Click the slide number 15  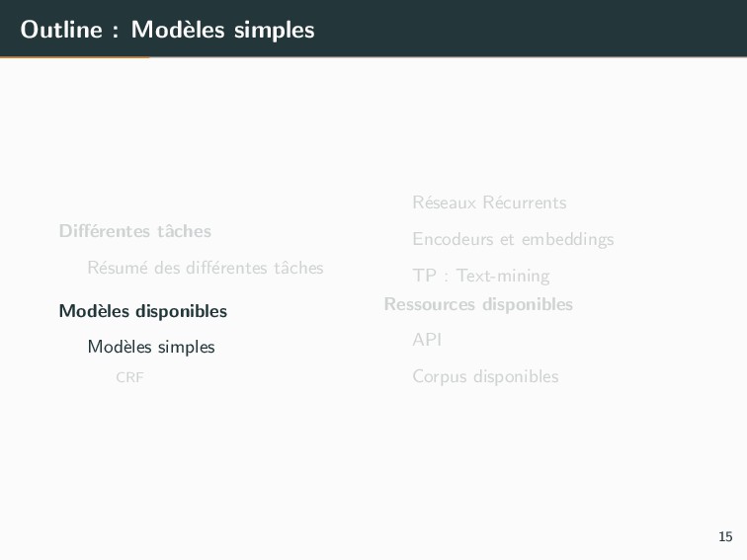(x=725, y=536)
